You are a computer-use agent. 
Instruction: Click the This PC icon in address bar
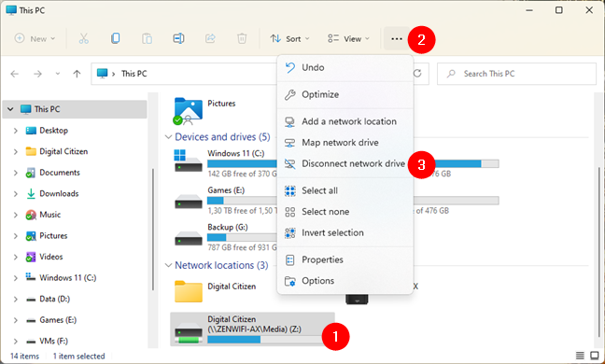point(103,73)
